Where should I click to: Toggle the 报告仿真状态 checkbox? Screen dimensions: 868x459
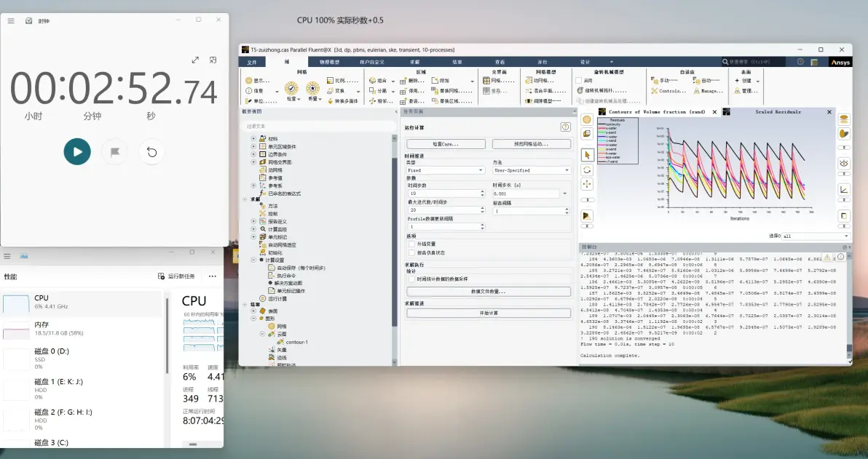coord(411,252)
